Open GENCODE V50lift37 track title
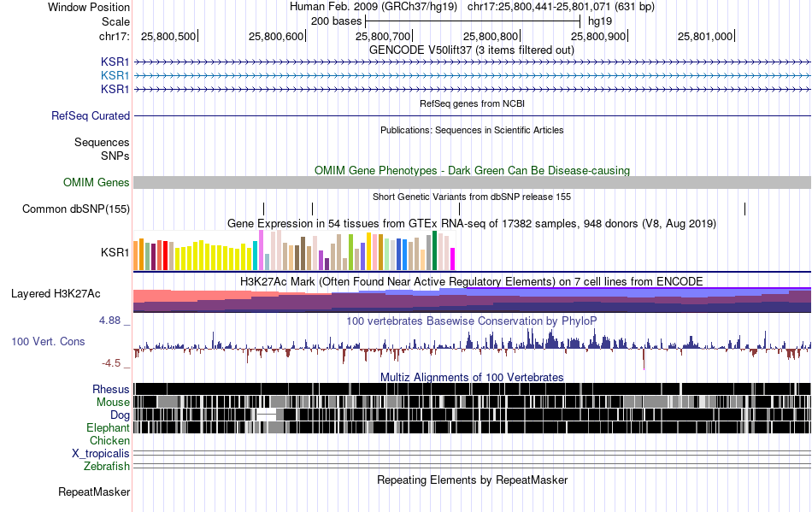The height and width of the screenshot is (512, 812). 471,50
